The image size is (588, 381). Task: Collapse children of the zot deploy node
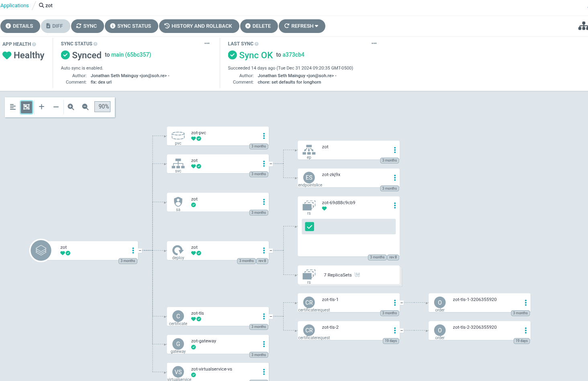pyautogui.click(x=271, y=250)
